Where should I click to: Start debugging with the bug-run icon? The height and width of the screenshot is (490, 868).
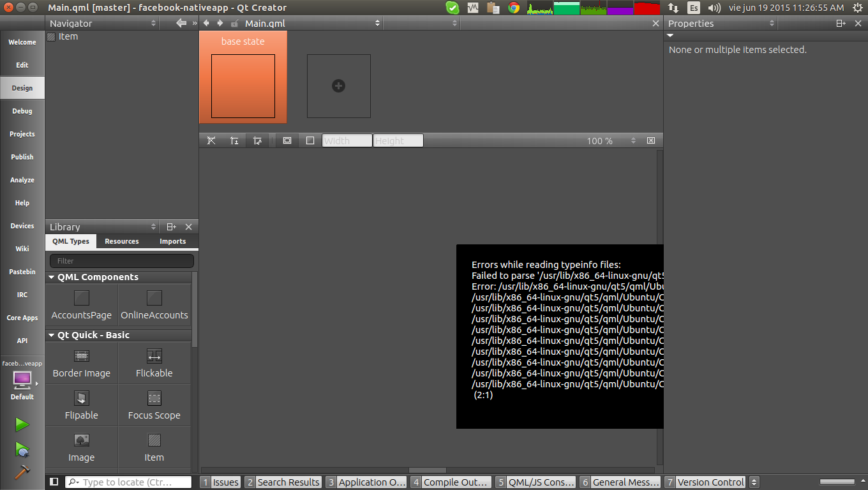[22, 449]
